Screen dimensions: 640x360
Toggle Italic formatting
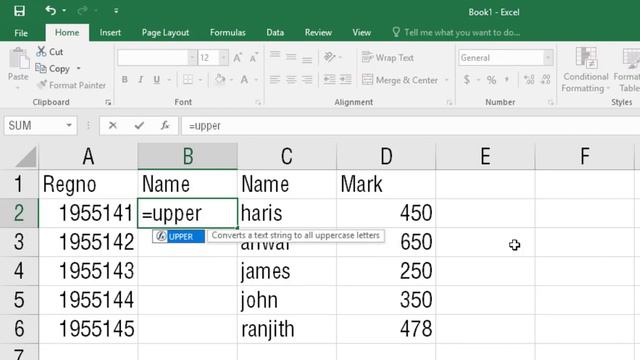pos(140,80)
